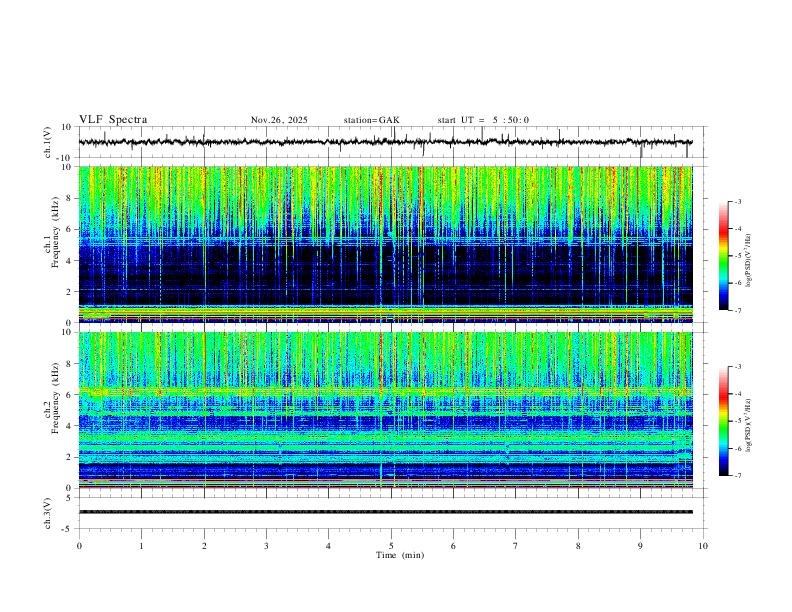Click the ch.2 PSD color scale bar
Viewport: 792px width, 612px height.
(x=724, y=421)
